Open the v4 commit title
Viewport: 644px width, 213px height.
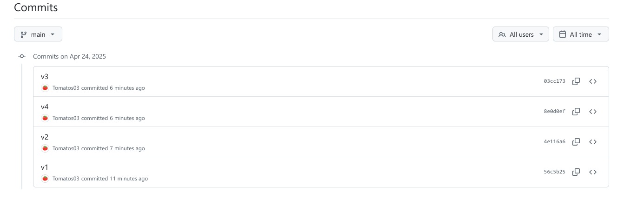click(x=45, y=107)
